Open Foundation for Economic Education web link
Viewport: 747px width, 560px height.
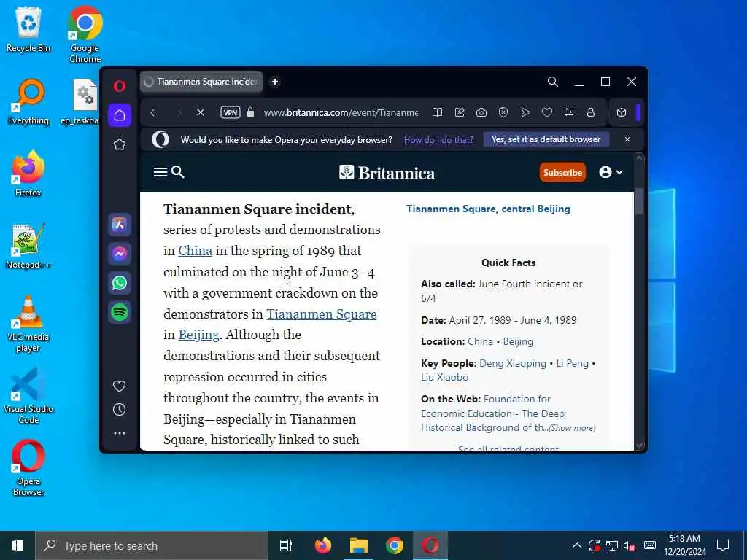pyautogui.click(x=493, y=413)
